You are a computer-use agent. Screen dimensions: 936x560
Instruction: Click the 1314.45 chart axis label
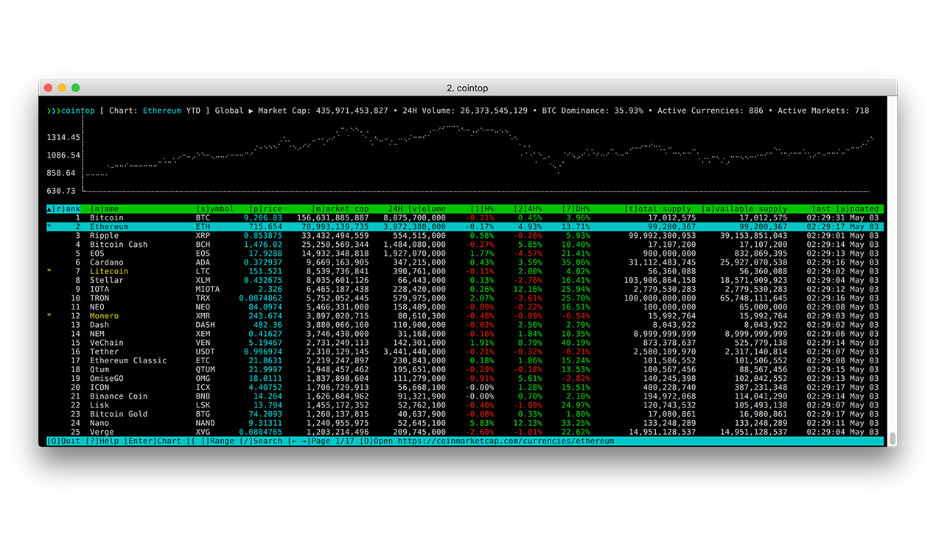click(63, 137)
